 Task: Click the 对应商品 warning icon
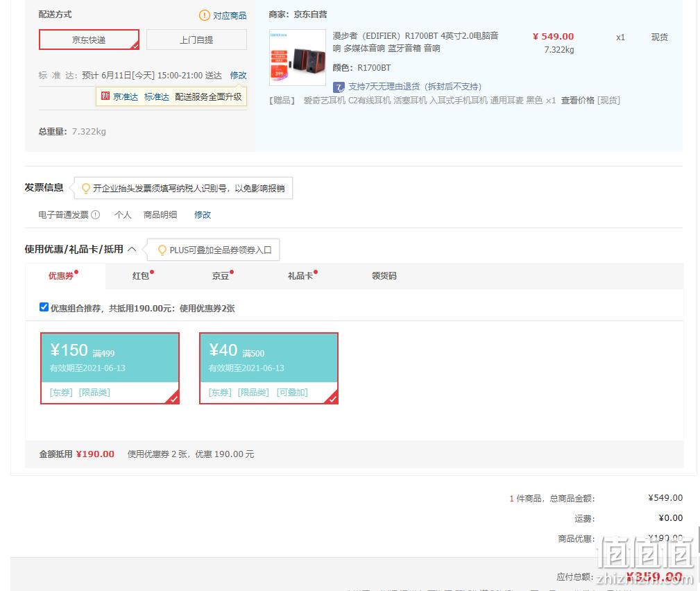[204, 15]
